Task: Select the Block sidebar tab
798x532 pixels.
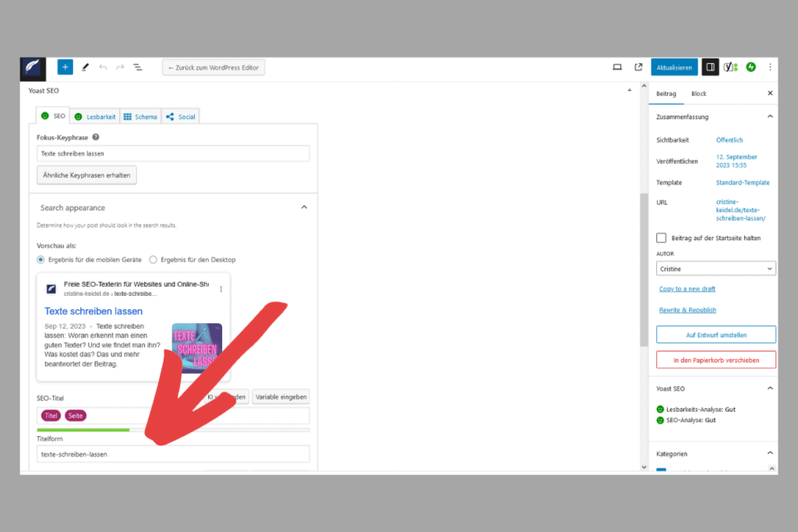Action: [699, 93]
